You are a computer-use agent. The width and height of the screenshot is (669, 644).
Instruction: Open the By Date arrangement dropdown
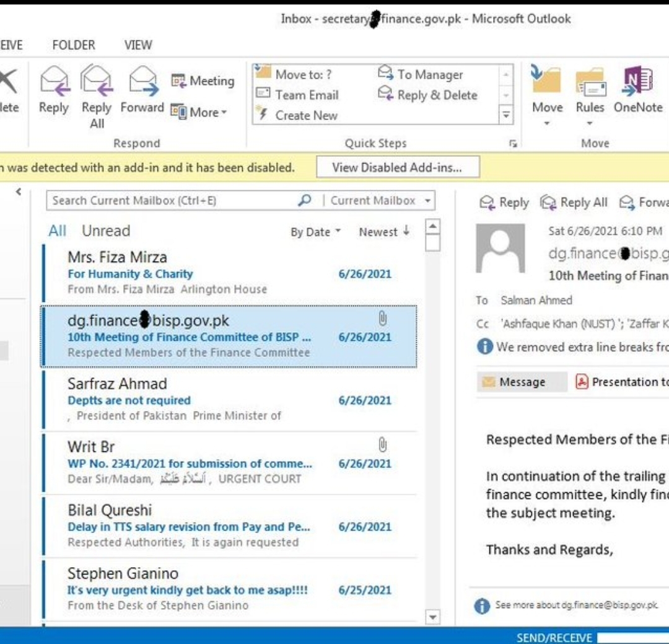[316, 232]
